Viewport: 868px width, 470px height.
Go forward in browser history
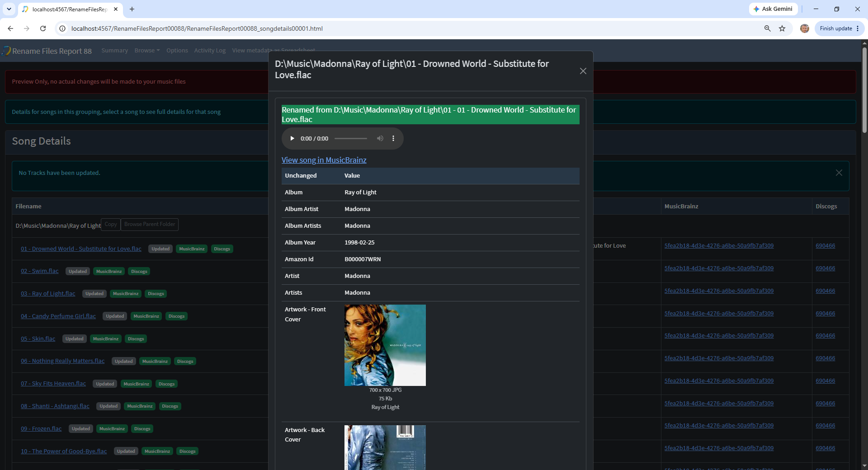tap(27, 28)
